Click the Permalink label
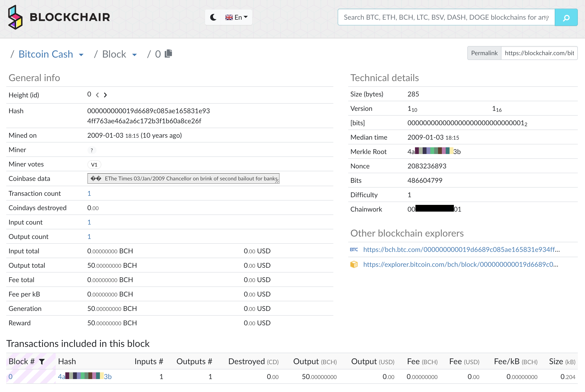585x392 pixels. (484, 53)
